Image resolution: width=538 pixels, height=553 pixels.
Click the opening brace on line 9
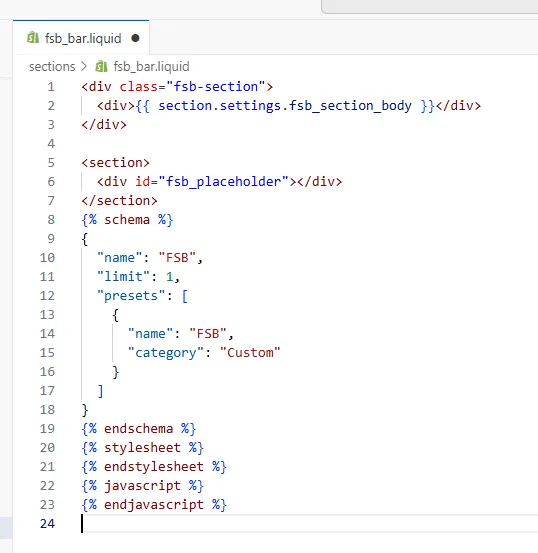(85, 239)
